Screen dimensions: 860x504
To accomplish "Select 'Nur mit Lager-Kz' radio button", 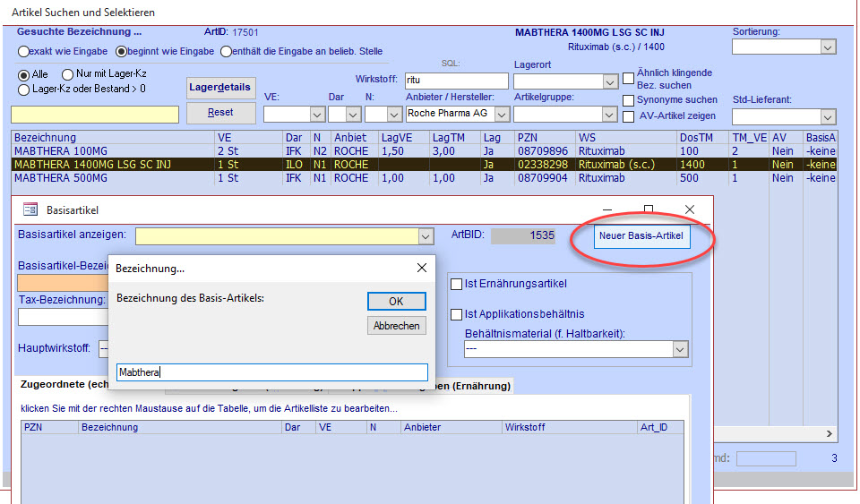I will coord(67,74).
